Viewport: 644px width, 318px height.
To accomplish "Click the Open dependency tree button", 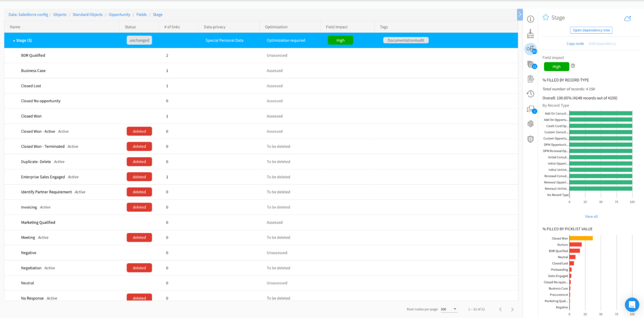I will (x=591, y=30).
